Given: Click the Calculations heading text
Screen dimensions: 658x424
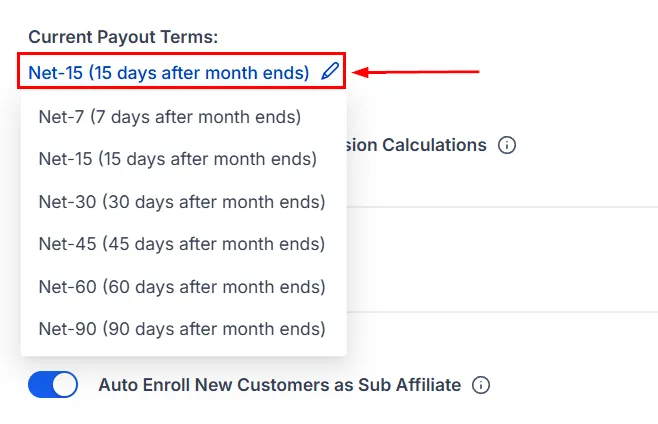Looking at the screenshot, I should [x=417, y=145].
